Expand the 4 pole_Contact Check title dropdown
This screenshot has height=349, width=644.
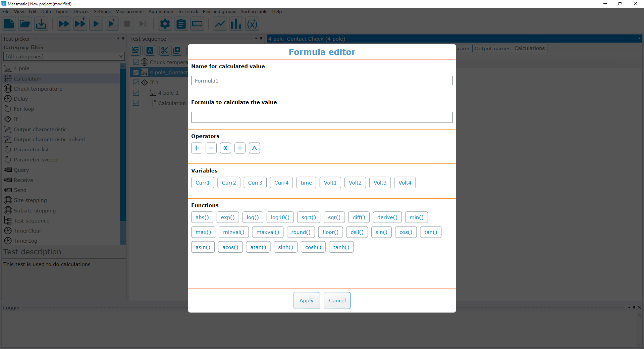(639, 39)
